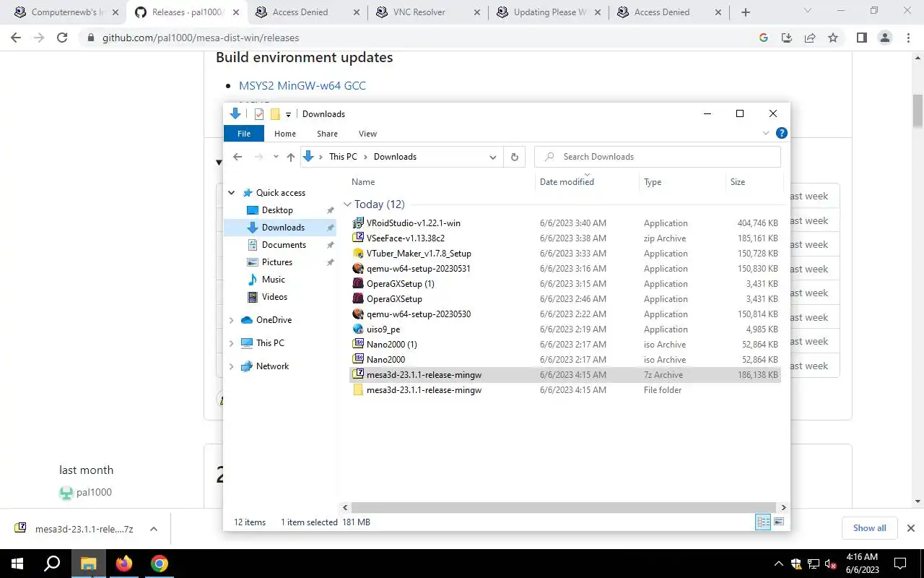Go back in File Explorer

click(x=237, y=157)
